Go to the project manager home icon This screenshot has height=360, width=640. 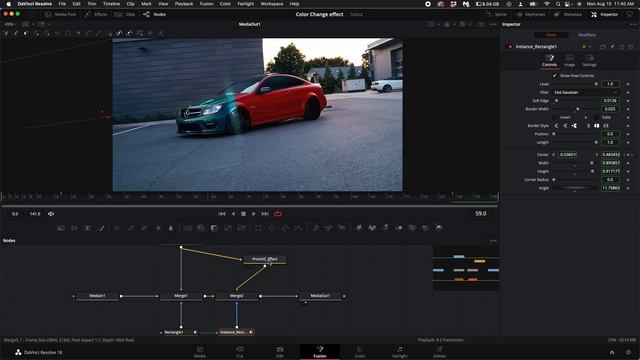(x=612, y=352)
